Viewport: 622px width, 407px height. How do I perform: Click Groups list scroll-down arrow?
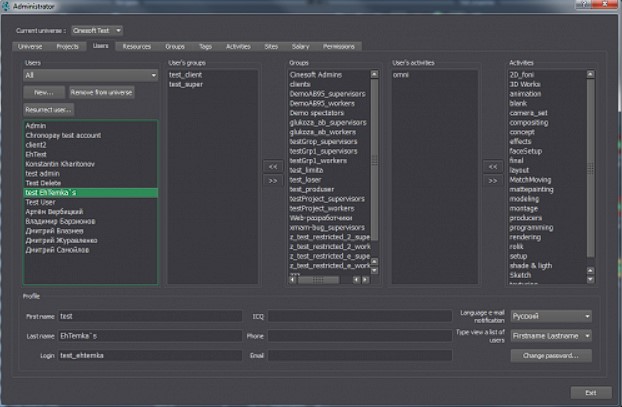(x=374, y=271)
